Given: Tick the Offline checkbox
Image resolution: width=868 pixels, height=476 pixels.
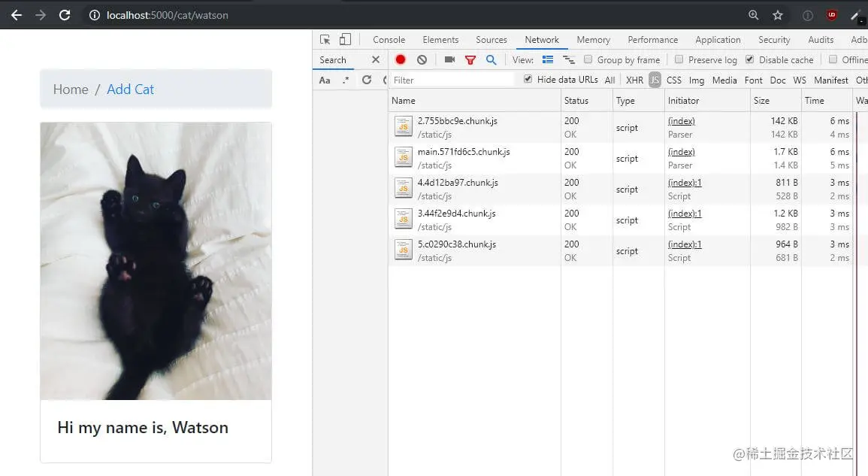Looking at the screenshot, I should coord(833,59).
